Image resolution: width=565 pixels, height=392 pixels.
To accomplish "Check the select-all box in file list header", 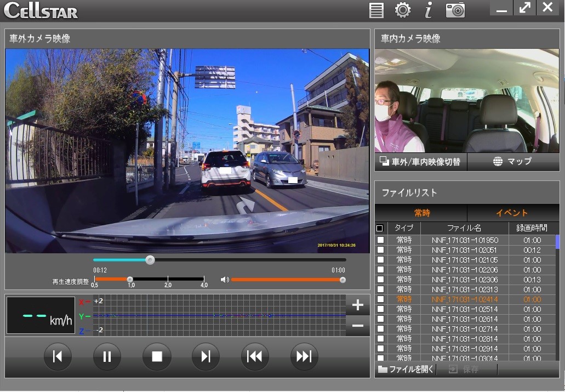I will tap(380, 228).
